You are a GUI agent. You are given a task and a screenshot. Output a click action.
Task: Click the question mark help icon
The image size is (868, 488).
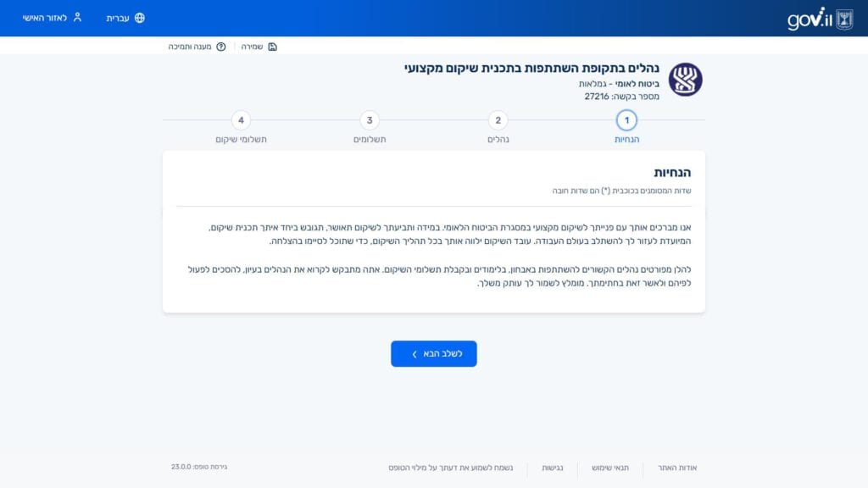pyautogui.click(x=221, y=47)
